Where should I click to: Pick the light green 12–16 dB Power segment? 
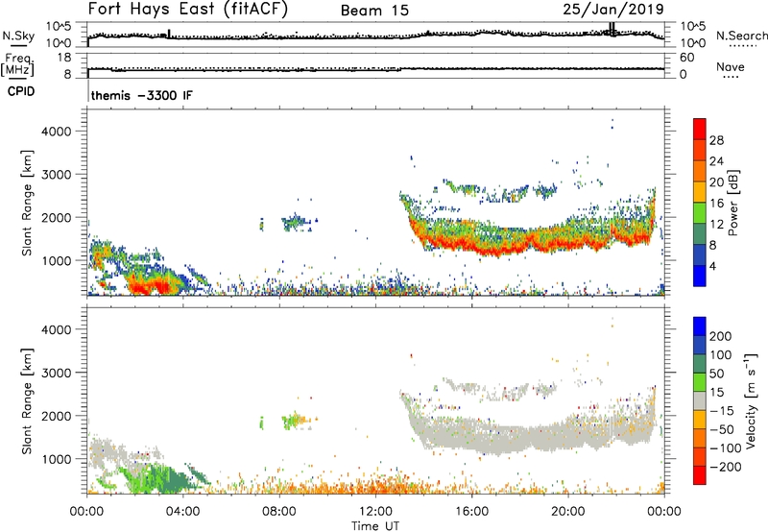point(700,212)
